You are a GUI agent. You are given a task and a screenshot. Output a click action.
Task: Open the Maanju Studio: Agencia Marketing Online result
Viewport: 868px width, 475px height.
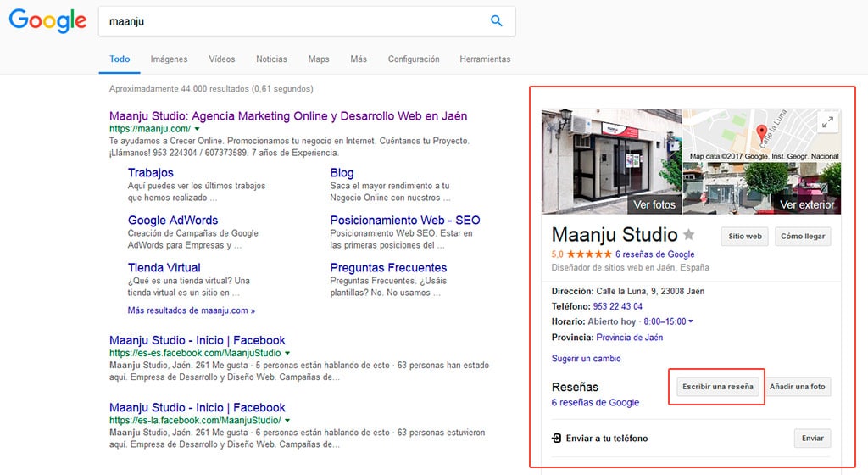pyautogui.click(x=288, y=116)
